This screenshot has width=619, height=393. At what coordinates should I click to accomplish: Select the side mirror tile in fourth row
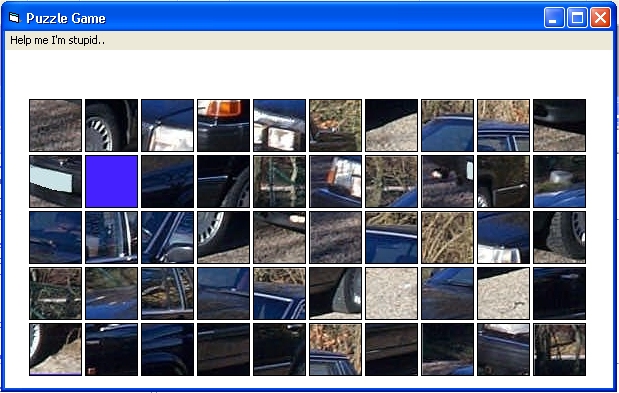[336, 294]
